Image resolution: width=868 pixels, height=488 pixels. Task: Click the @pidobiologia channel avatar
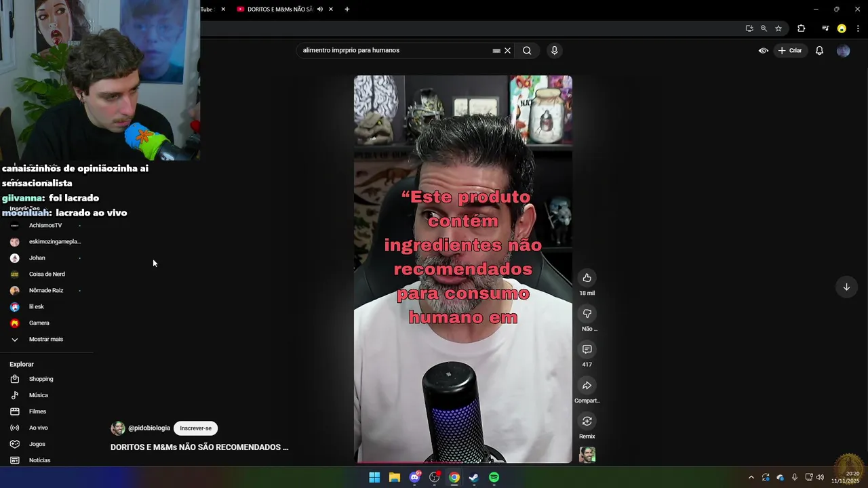click(118, 428)
